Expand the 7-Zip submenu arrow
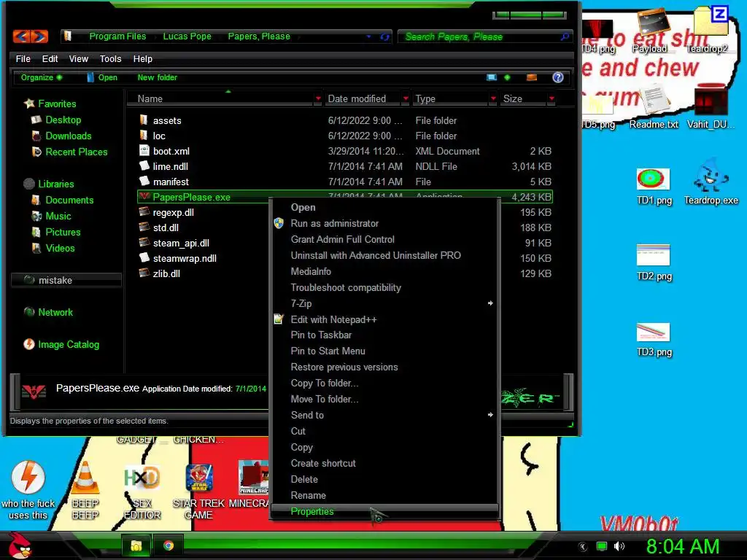 [x=490, y=303]
